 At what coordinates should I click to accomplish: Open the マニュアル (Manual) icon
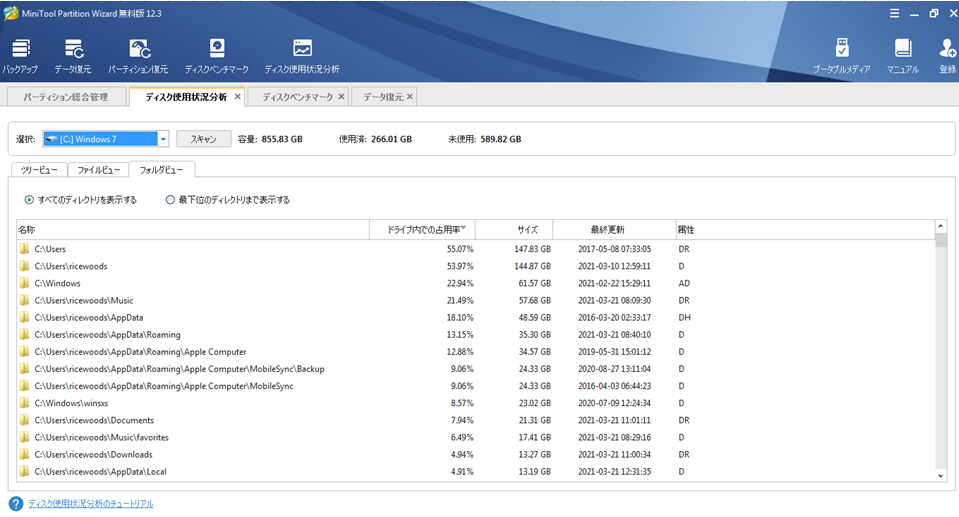click(x=903, y=56)
